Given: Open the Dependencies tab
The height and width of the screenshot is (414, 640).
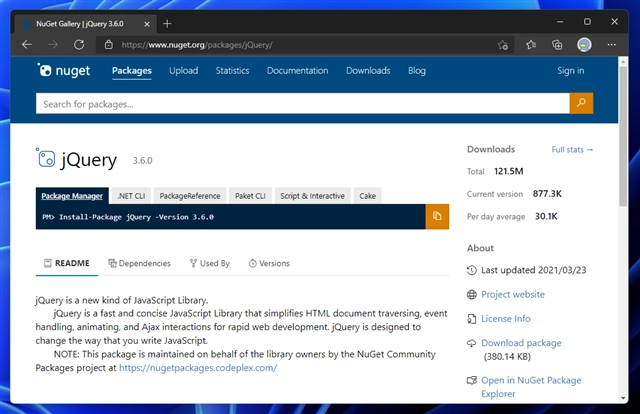Looking at the screenshot, I should pos(139,263).
